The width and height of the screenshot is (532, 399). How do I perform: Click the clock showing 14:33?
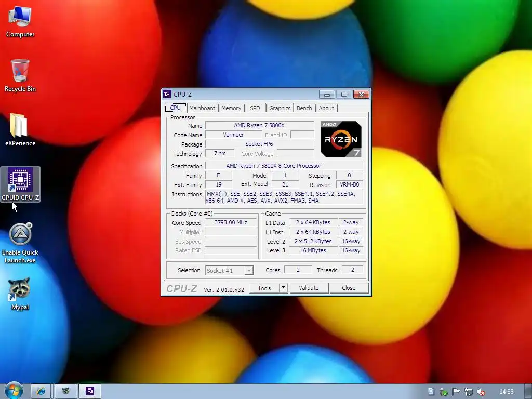(507, 392)
